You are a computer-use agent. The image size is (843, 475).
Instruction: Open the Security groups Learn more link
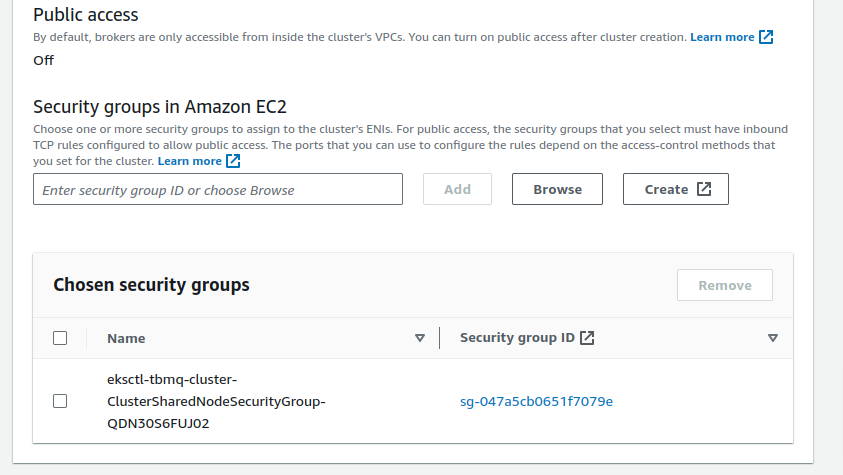[x=190, y=161]
